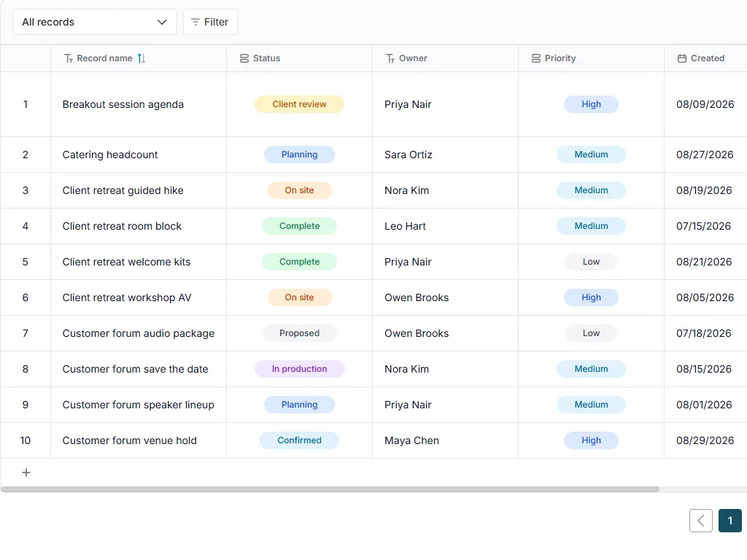Click the funnel icon inside Filter button

(x=195, y=22)
